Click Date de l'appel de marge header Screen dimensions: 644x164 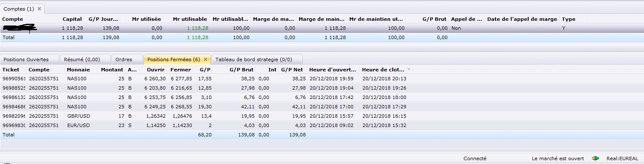tap(522, 19)
